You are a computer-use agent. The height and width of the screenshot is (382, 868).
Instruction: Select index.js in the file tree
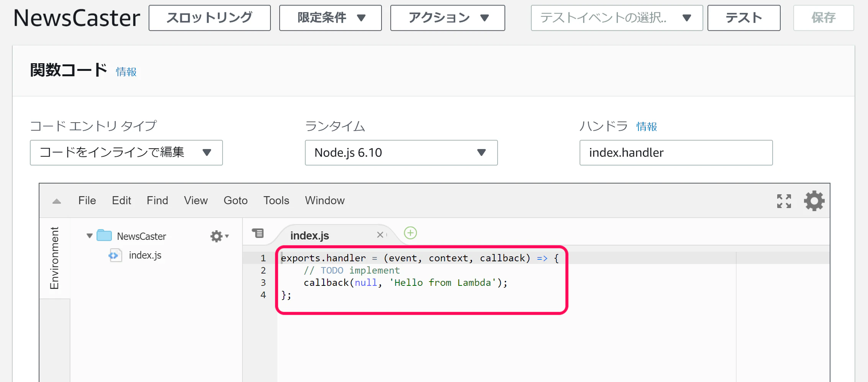click(x=145, y=255)
